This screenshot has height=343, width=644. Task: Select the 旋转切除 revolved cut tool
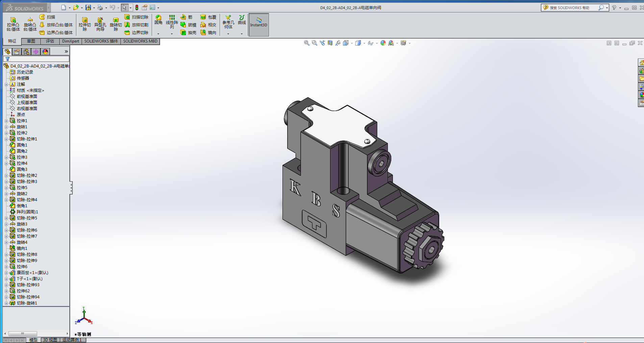click(116, 24)
